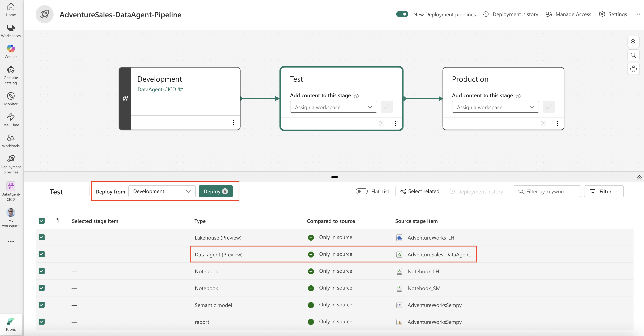Enable the Flat-List toggle
The image size is (644, 336).
(x=362, y=191)
